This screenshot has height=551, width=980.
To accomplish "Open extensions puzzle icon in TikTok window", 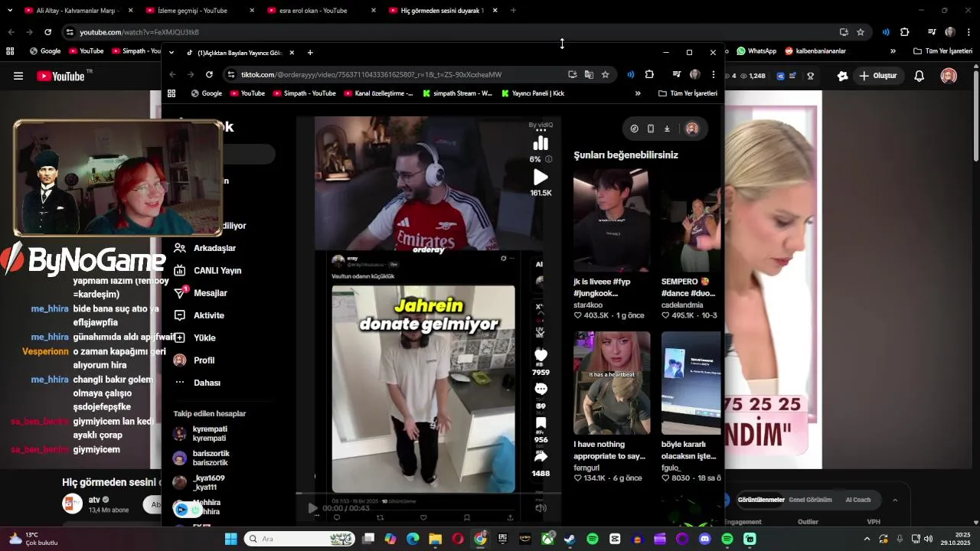I will [649, 74].
